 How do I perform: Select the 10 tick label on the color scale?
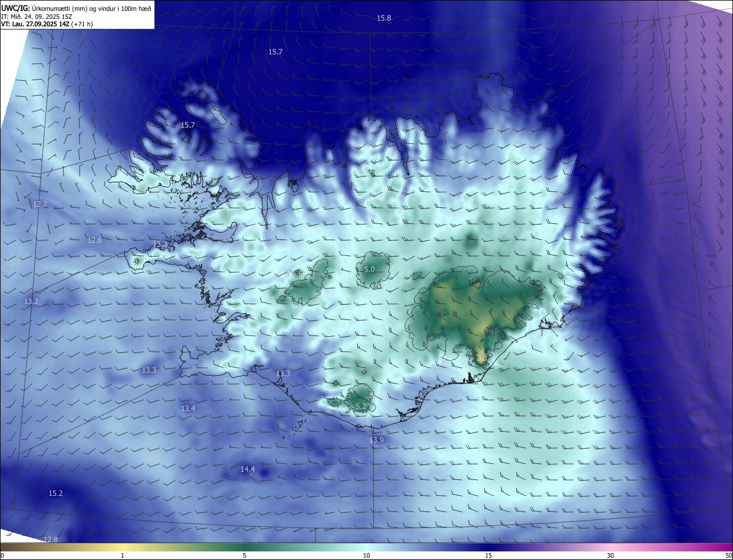coord(366,555)
